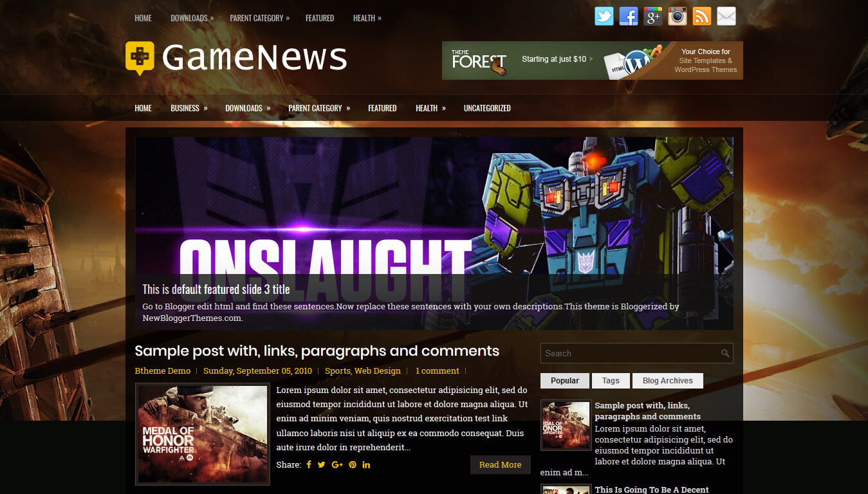The width and height of the screenshot is (868, 494).
Task: Open Featured in main navigation
Action: click(382, 108)
